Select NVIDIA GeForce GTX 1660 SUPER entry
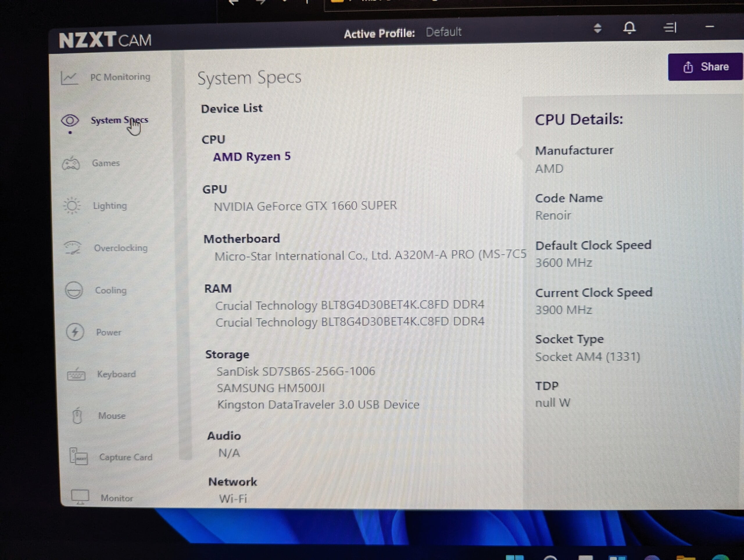Screen dimensions: 744x560 [305, 206]
